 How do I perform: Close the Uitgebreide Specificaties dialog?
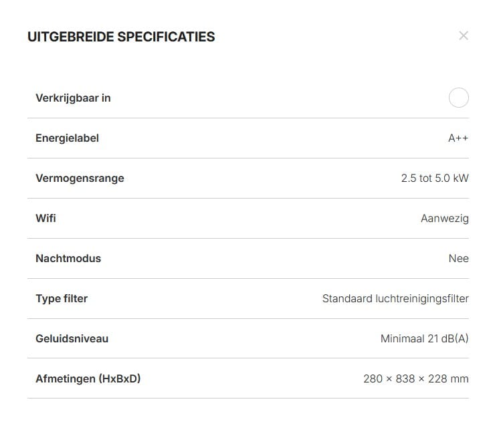(x=464, y=36)
